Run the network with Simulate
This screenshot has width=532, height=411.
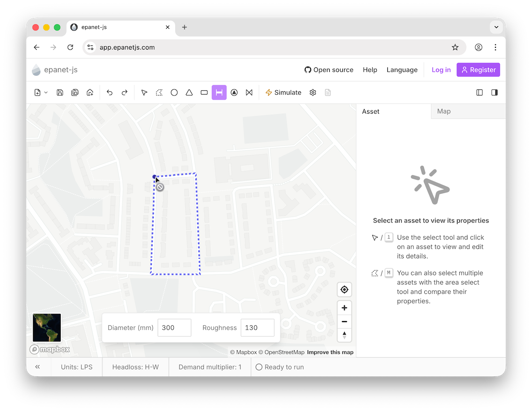[x=283, y=92]
